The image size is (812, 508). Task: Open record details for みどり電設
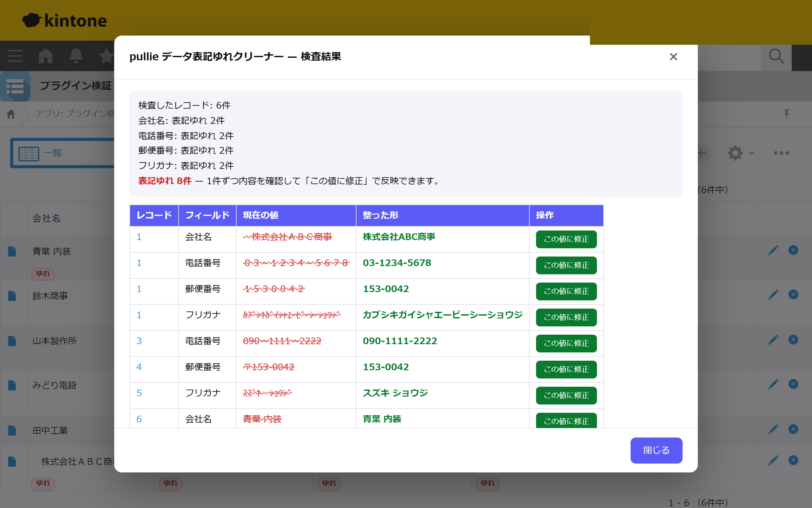point(12,385)
